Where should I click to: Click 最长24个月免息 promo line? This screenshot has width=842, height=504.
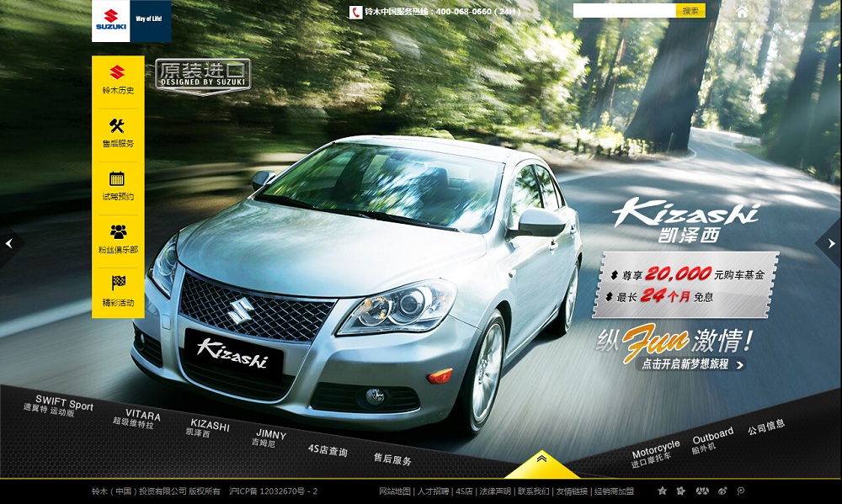click(659, 296)
